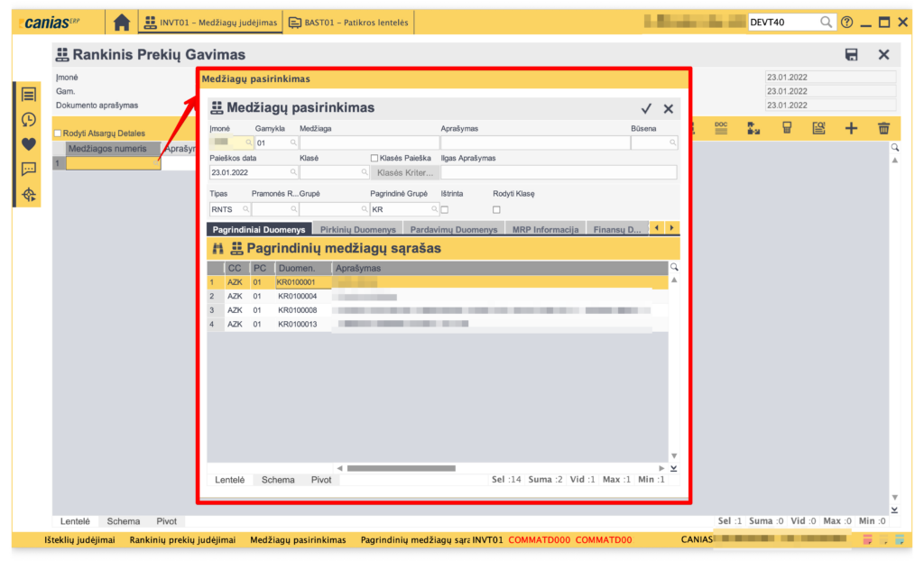Open the help question mark icon
Image resolution: width=924 pixels, height=561 pixels.
tap(846, 23)
